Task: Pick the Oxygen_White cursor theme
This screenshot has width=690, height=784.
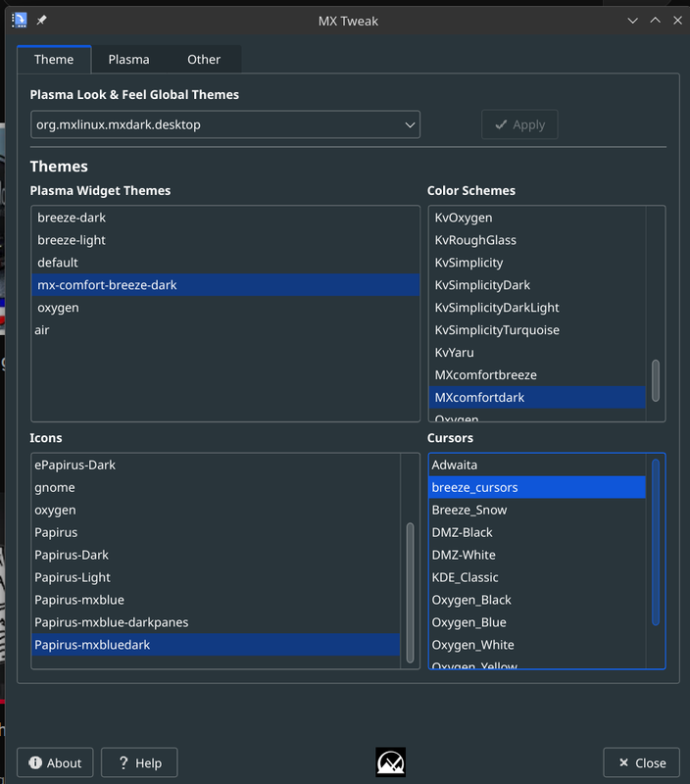Action: pos(537,645)
